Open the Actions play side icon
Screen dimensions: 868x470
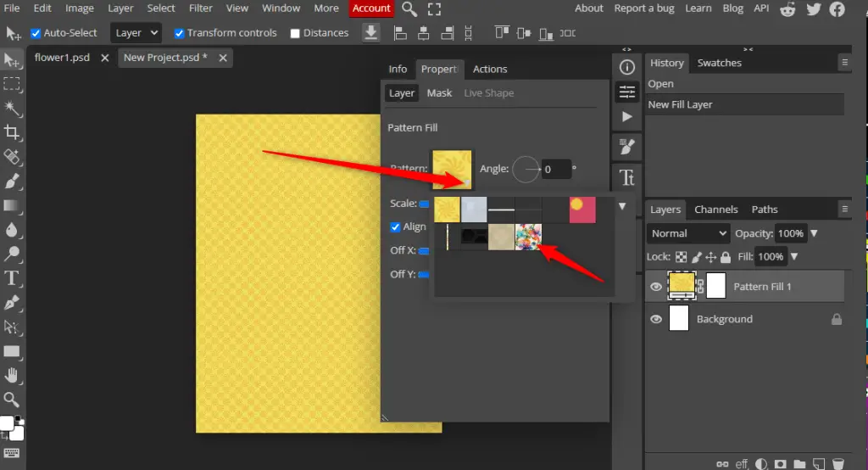[626, 117]
